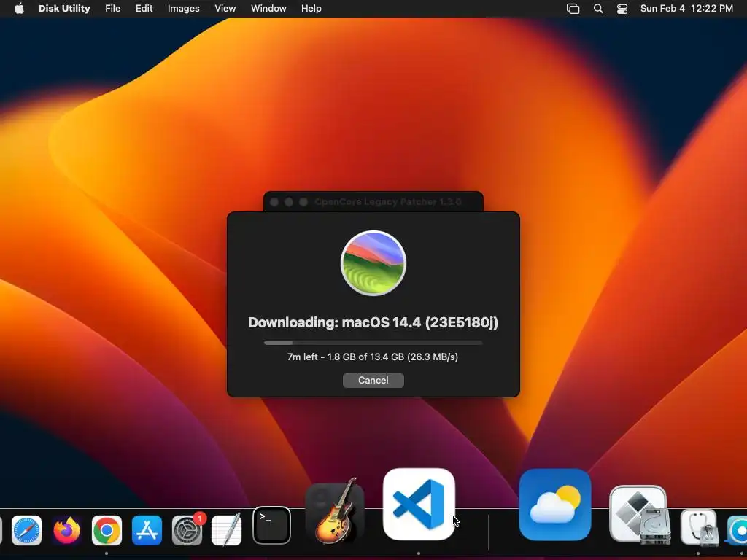Click the download progress bar
The width and height of the screenshot is (747, 560).
click(373, 343)
